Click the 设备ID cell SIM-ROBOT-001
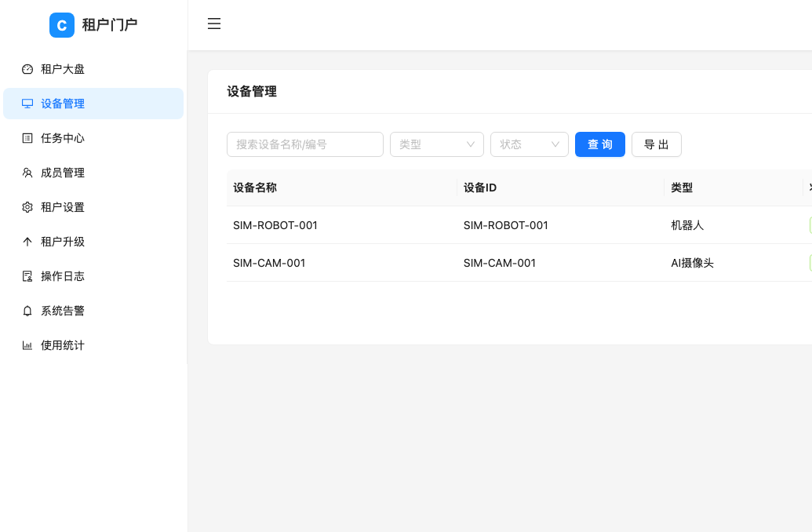The width and height of the screenshot is (812, 532). click(x=505, y=225)
